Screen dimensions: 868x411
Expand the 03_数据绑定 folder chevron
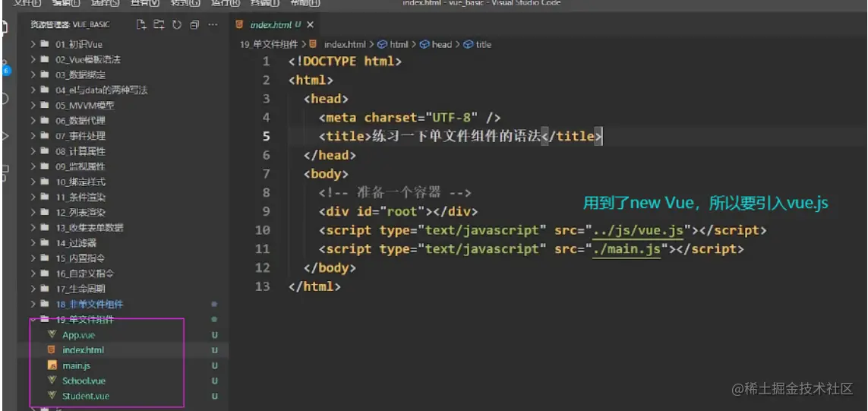(33, 74)
